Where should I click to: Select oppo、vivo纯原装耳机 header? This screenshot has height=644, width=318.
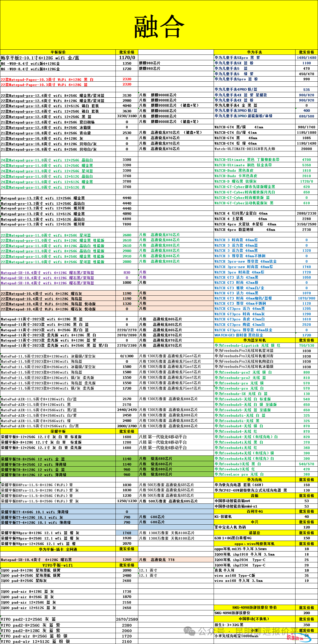[x=255, y=544]
